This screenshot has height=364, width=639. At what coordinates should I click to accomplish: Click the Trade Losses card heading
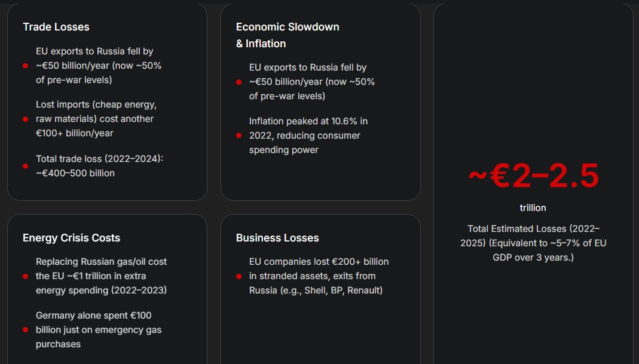click(56, 27)
